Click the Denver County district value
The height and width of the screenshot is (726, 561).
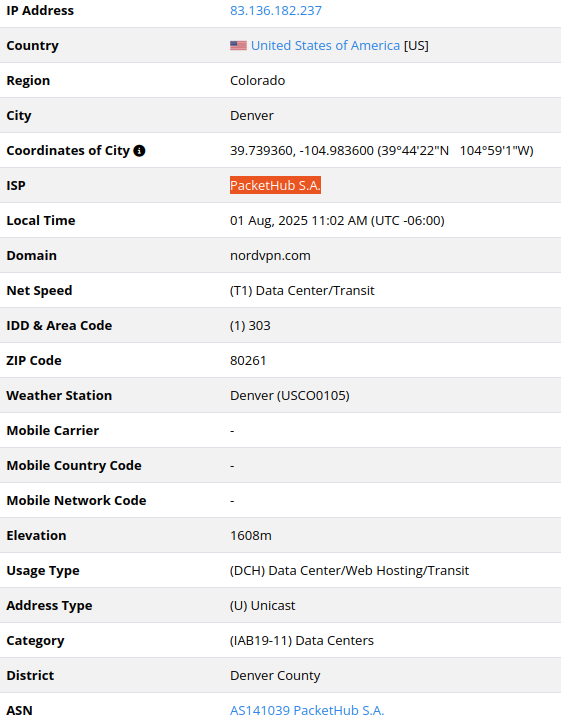click(275, 676)
